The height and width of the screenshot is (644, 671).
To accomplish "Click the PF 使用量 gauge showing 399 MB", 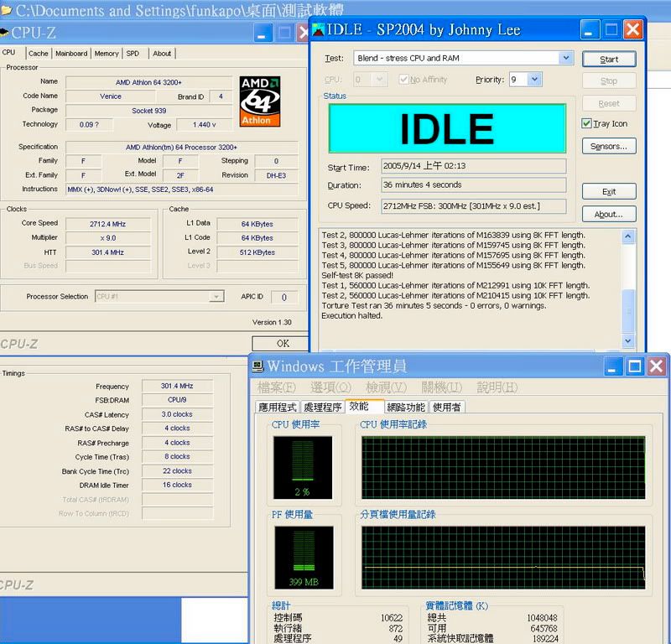I will [304, 558].
